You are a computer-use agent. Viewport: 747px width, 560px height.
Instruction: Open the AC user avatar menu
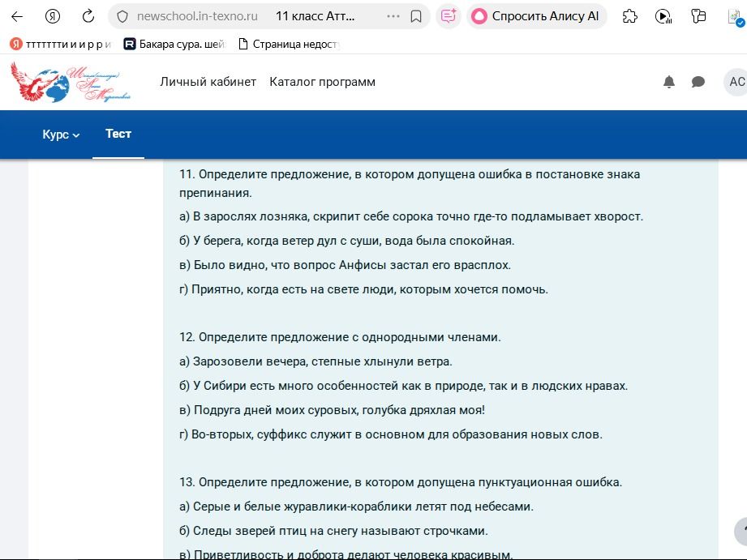coord(736,82)
